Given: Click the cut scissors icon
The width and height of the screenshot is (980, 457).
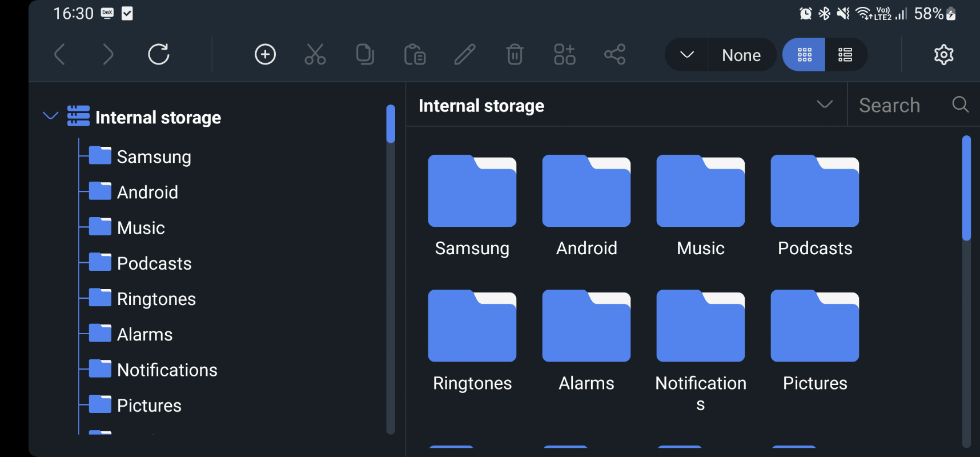Looking at the screenshot, I should point(315,55).
